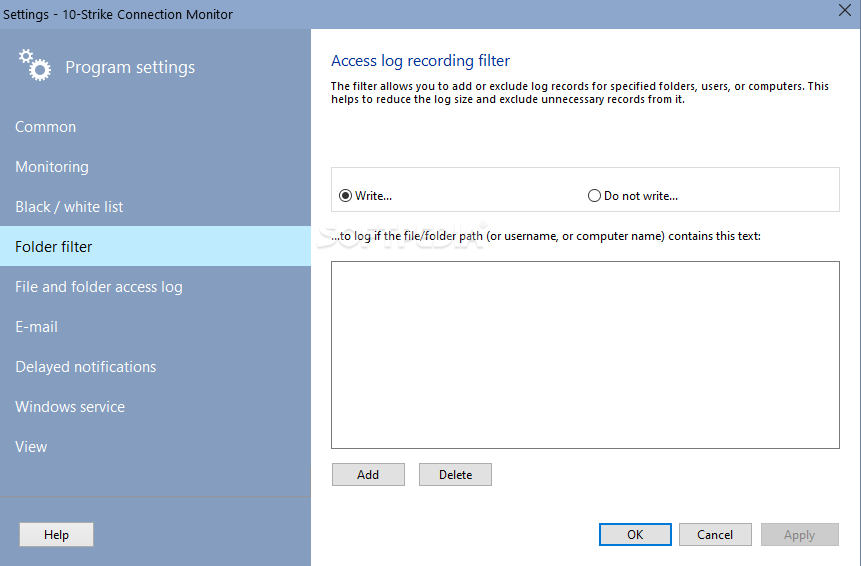The image size is (861, 566).
Task: Click the Add button below the filter list
Action: (368, 475)
